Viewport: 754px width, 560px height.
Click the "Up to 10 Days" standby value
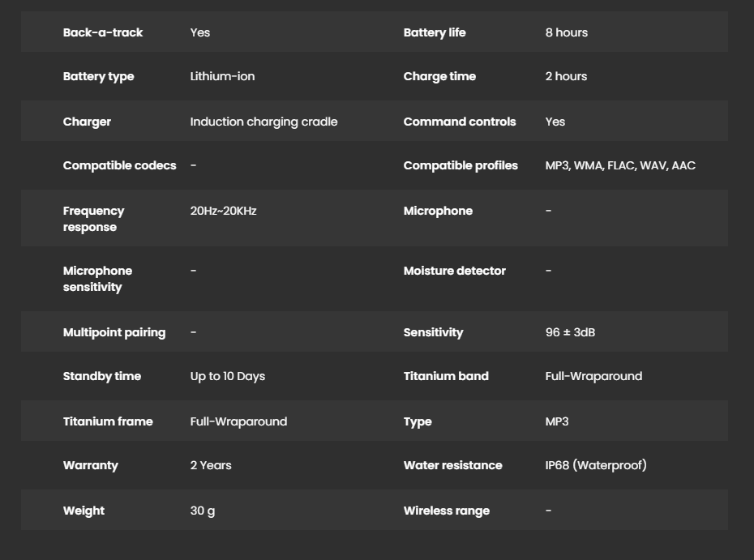pyautogui.click(x=227, y=376)
